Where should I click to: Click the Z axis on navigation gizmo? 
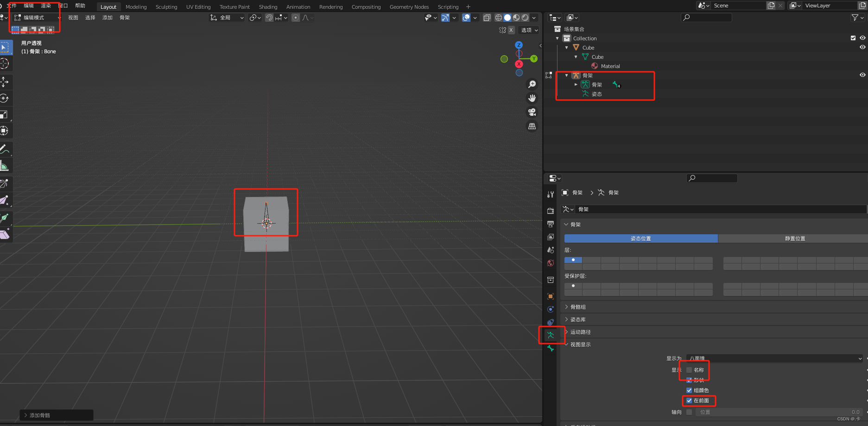tap(519, 45)
